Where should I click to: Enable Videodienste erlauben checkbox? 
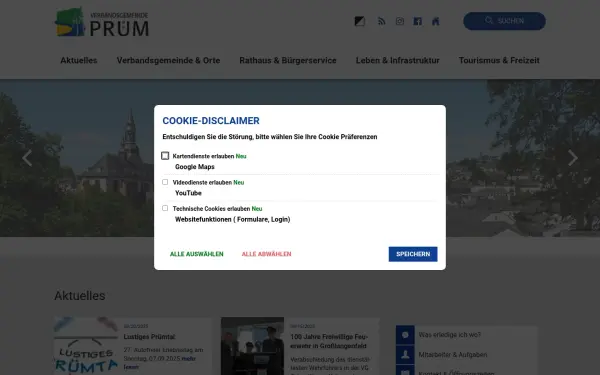pyautogui.click(x=165, y=182)
